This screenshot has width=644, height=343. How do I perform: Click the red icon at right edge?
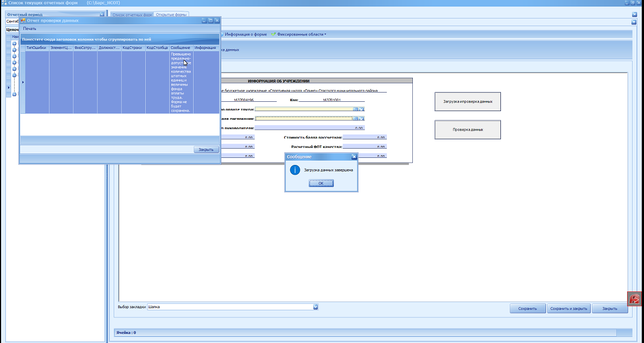coord(635,298)
